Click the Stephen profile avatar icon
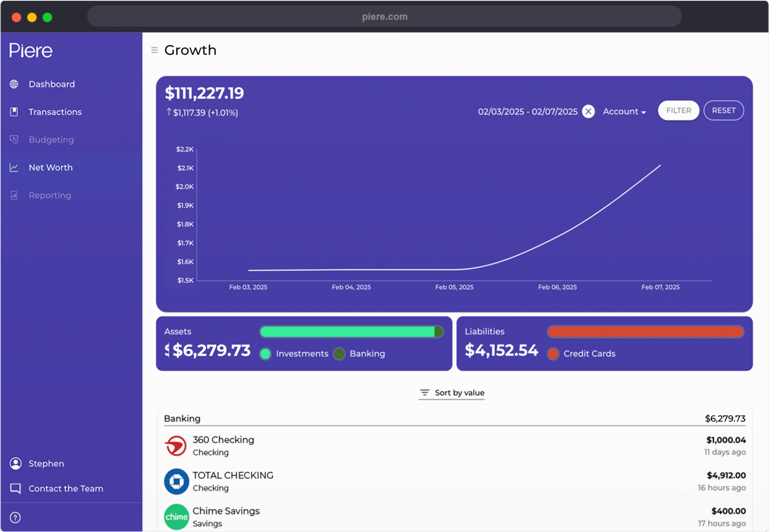Screen dimensions: 769x532 (15, 463)
